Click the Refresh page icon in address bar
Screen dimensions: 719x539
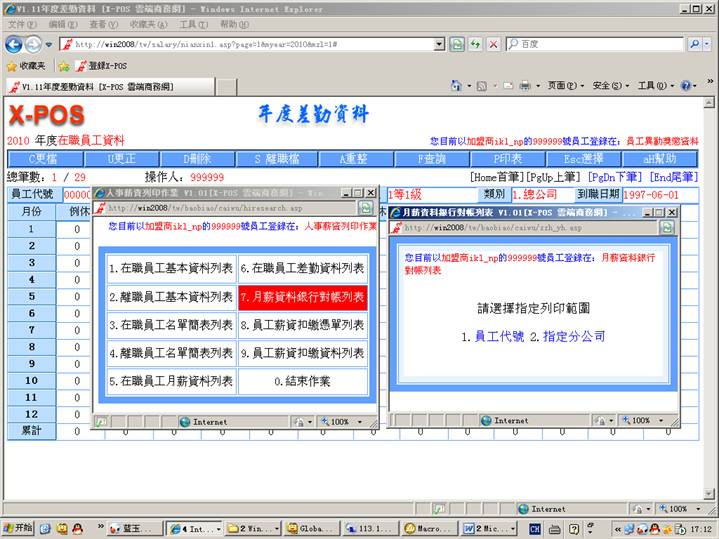[x=457, y=44]
